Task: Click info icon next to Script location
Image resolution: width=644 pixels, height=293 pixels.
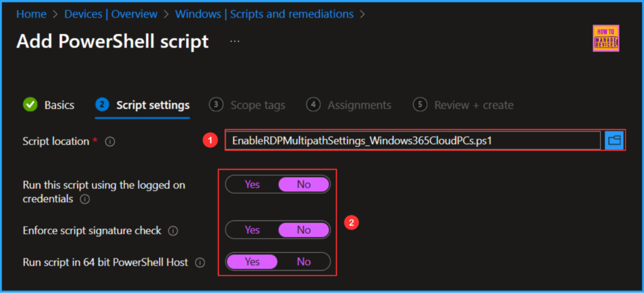Action: pyautogui.click(x=110, y=142)
